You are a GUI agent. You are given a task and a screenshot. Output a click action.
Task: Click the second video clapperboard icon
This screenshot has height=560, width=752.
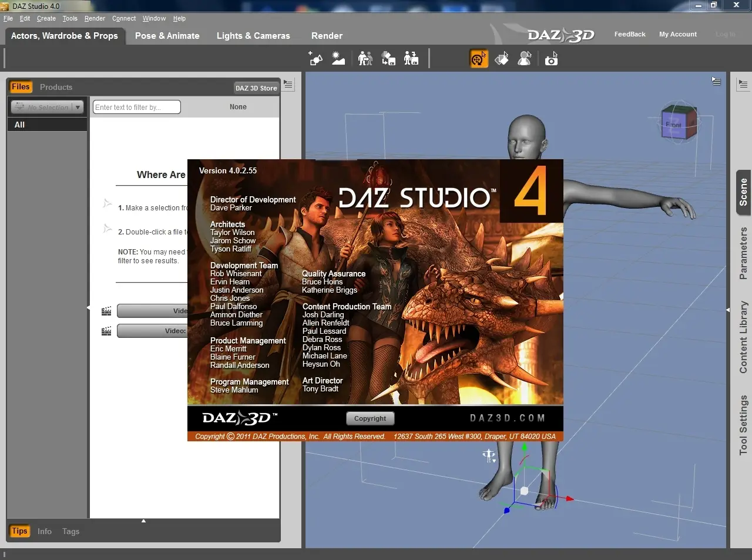pos(106,331)
